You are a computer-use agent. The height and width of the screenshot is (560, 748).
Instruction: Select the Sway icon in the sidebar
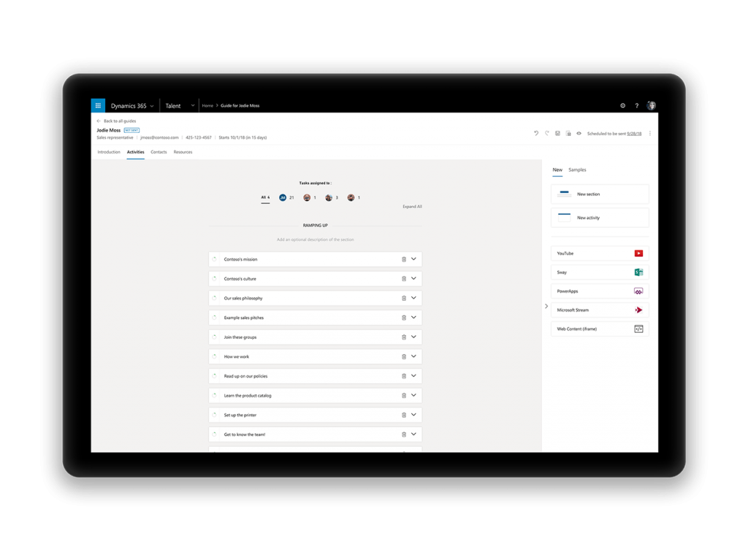point(639,272)
